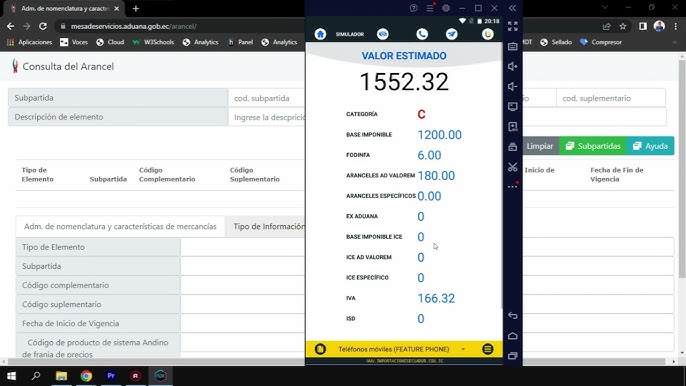Viewport: 686px width, 386px height.
Task: Open emulator more options three dots
Action: 513,186
